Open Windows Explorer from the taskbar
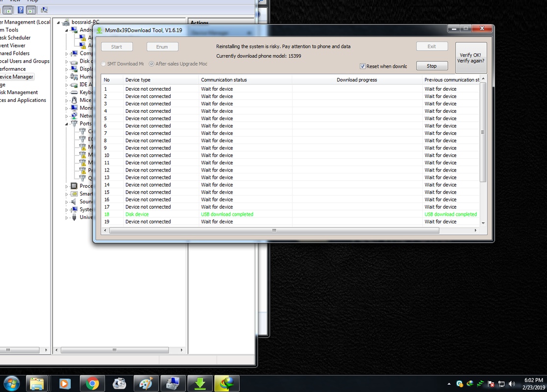The width and height of the screenshot is (547, 392). (37, 384)
